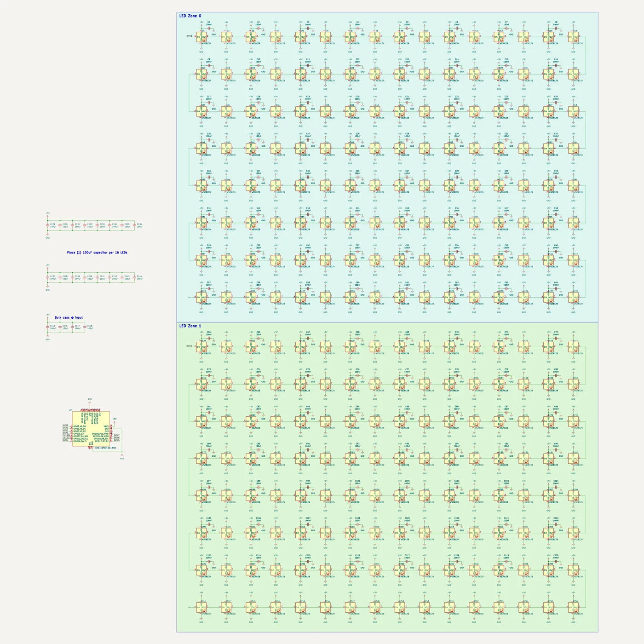Select LED D33 in third row

click(x=201, y=111)
